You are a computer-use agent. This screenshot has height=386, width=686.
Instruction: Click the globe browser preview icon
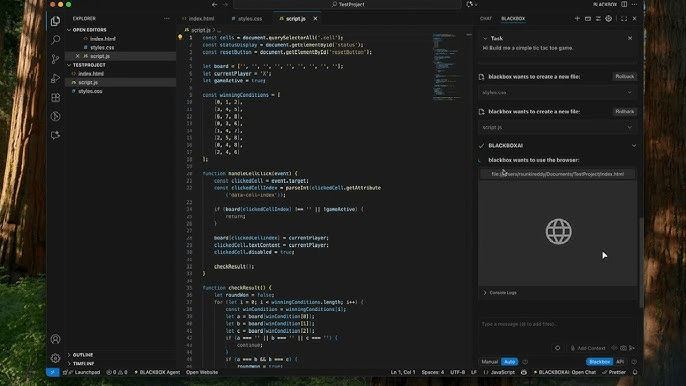(x=559, y=231)
